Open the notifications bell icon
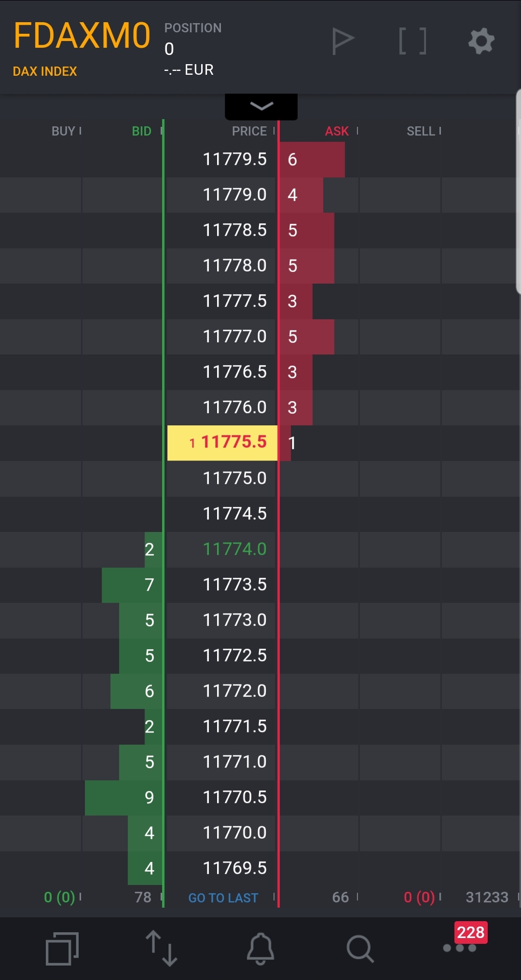 pyautogui.click(x=260, y=948)
